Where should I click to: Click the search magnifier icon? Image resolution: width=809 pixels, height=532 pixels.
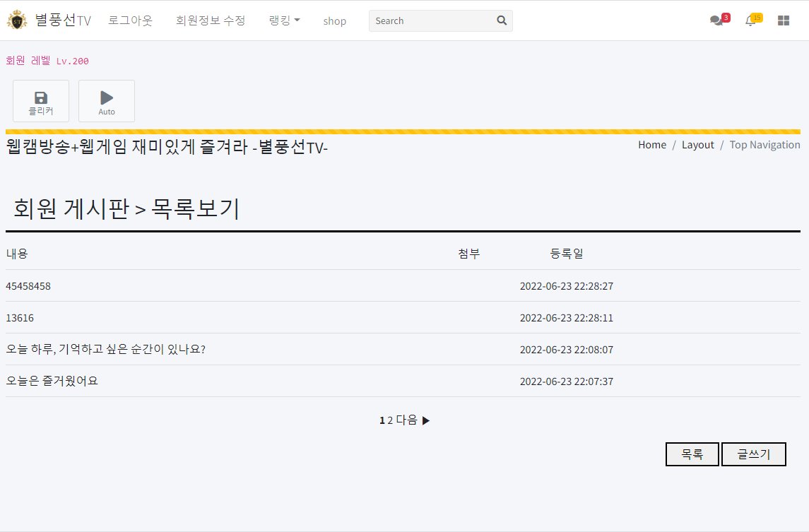(x=502, y=20)
